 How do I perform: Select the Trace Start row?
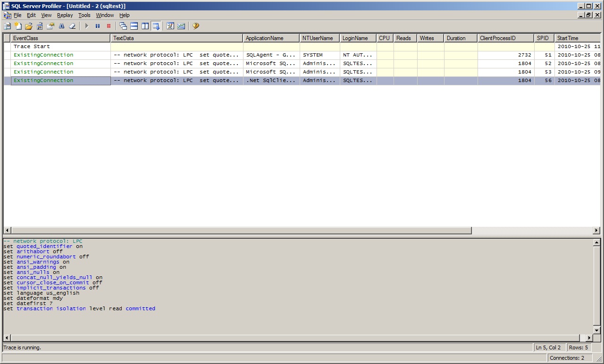tap(302, 47)
